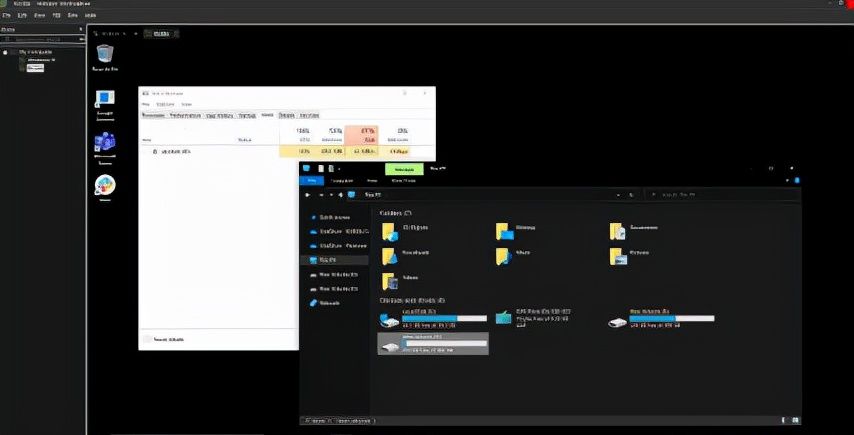854x435 pixels.
Task: Click the Up arrow in File Explorer
Action: [x=342, y=195]
